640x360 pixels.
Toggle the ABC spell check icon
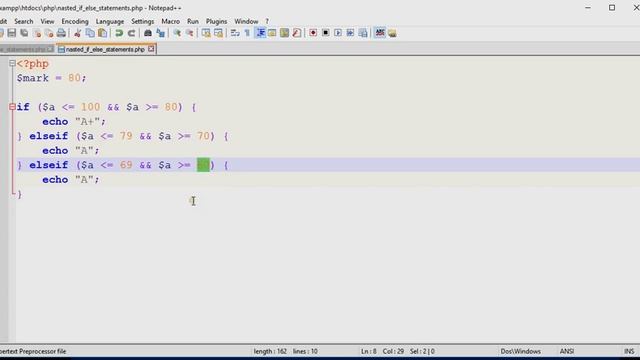(x=380, y=33)
